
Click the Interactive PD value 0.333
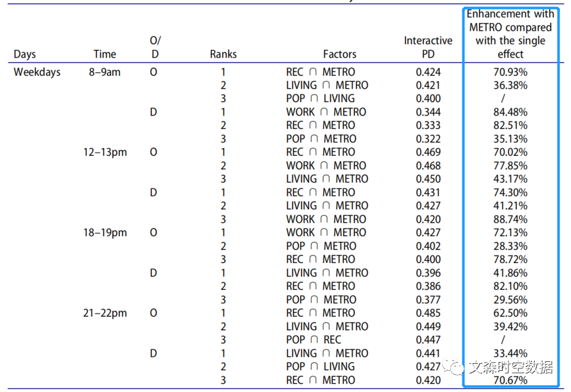click(x=428, y=125)
